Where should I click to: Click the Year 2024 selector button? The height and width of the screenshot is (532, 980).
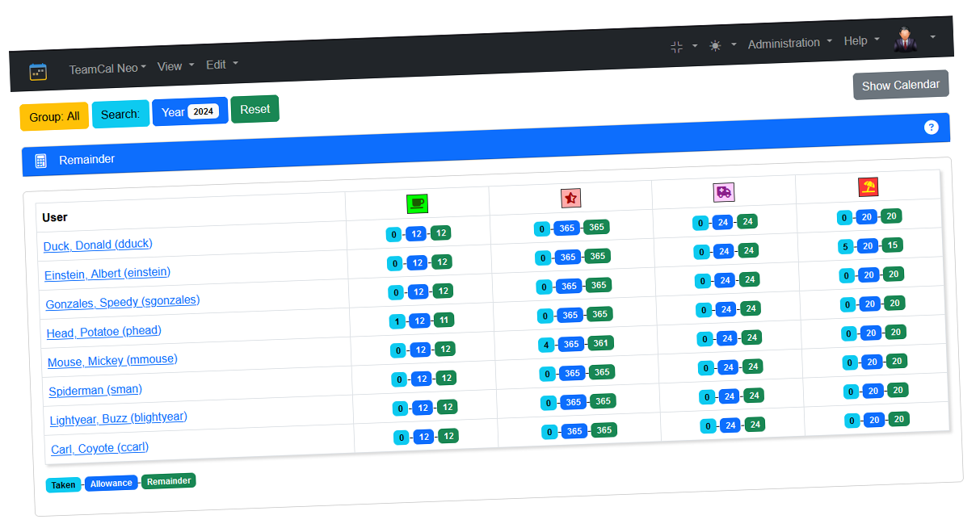[x=190, y=111]
